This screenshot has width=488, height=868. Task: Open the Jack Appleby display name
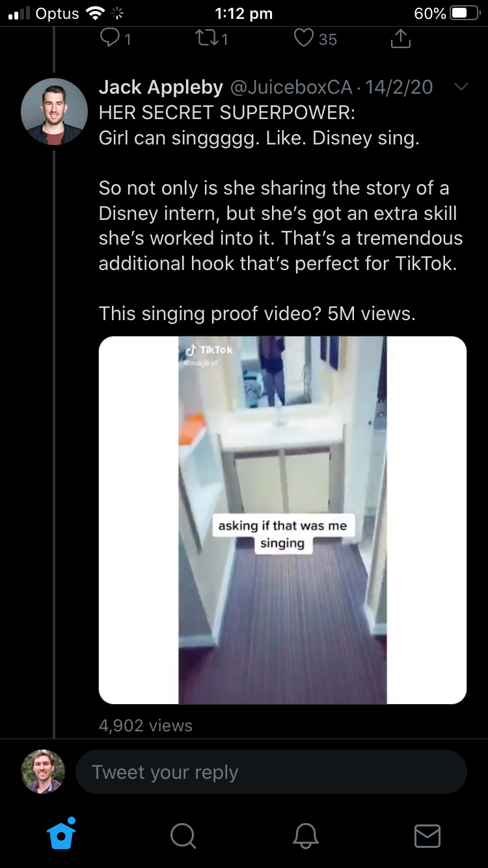click(x=161, y=87)
